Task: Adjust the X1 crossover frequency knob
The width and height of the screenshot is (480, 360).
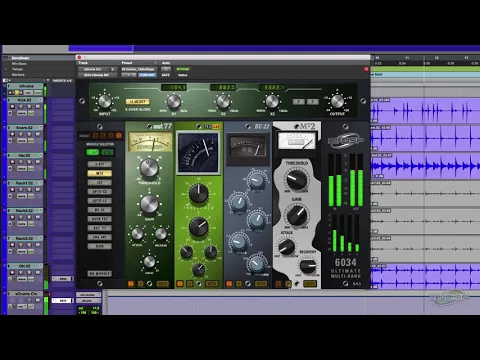Action: pos(173,101)
